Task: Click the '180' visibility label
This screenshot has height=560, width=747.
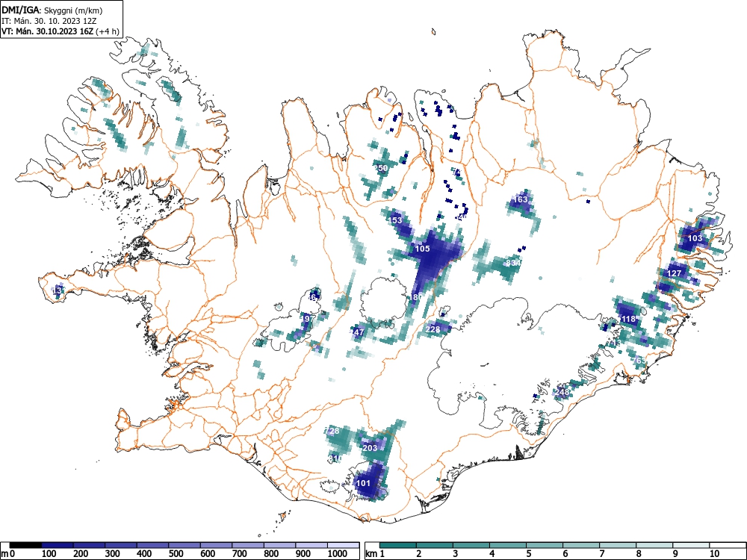Action: click(x=416, y=297)
